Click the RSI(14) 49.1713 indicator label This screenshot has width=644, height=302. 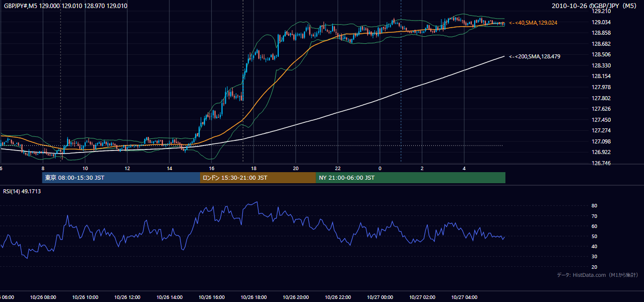tap(22, 191)
